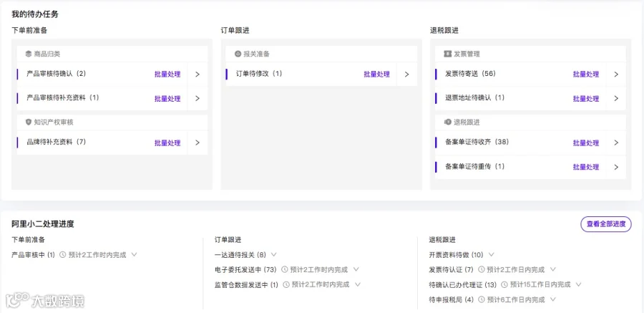Expand 电子委托发送中 progress item
The image size is (644, 313).
coord(356,269)
